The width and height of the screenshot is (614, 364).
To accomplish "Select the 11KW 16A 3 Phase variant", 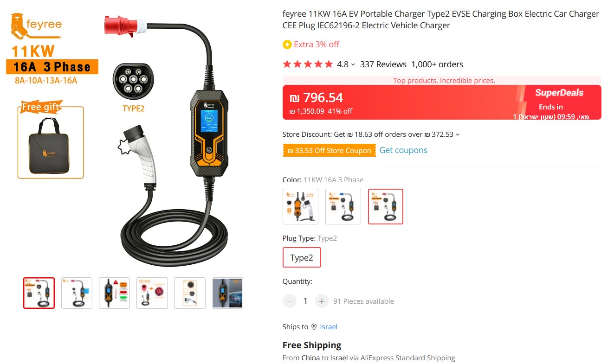I will pos(386,206).
